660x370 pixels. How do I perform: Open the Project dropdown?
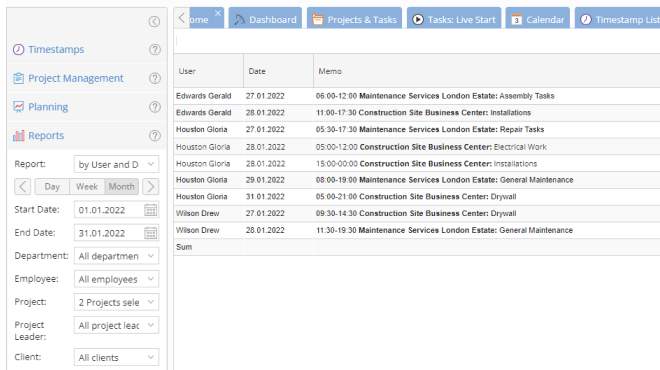117,302
